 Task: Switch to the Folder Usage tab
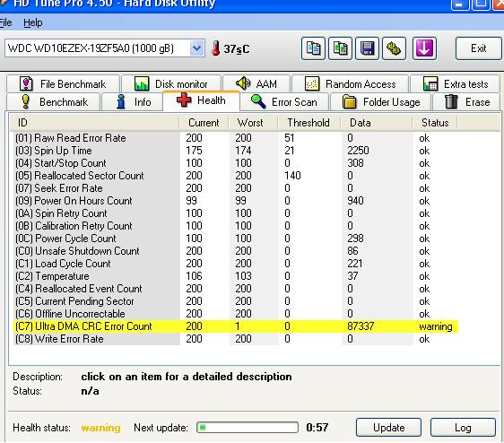pyautogui.click(x=380, y=102)
